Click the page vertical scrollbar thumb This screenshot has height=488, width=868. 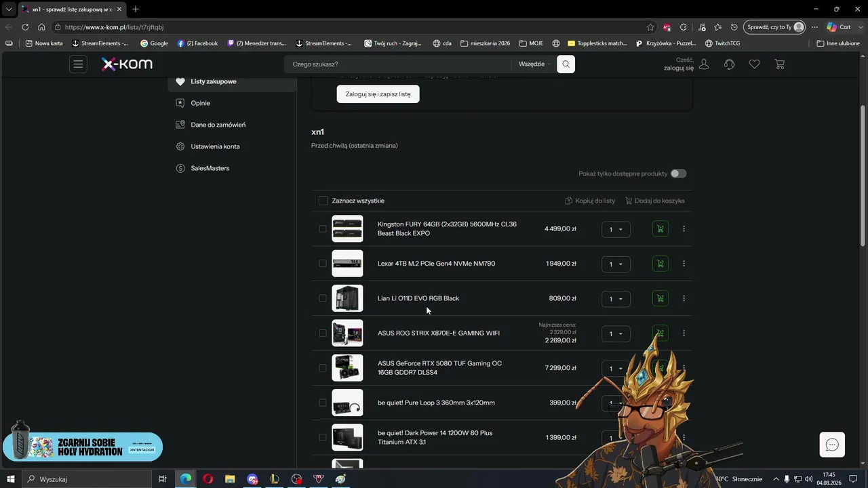click(x=863, y=176)
